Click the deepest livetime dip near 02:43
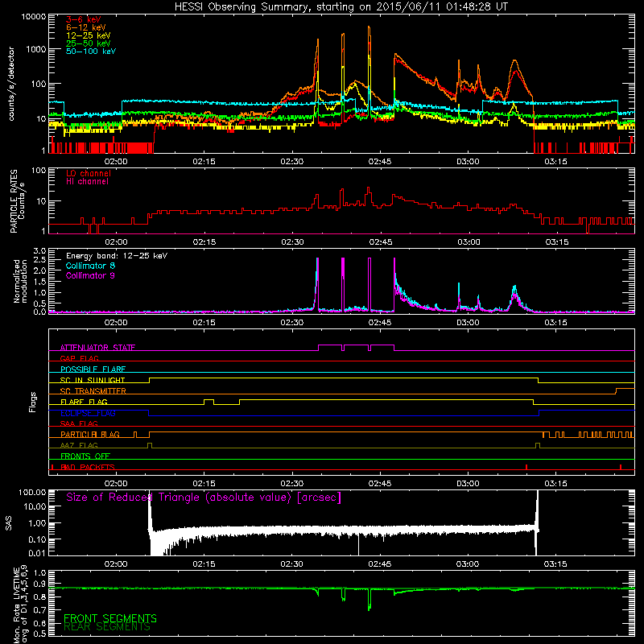Screen dimensions: 644x644 pos(369,609)
